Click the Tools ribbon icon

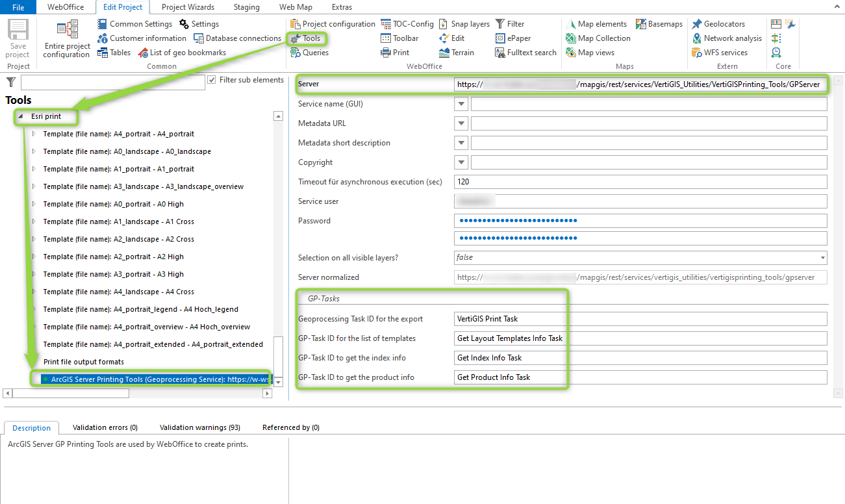pyautogui.click(x=296, y=38)
